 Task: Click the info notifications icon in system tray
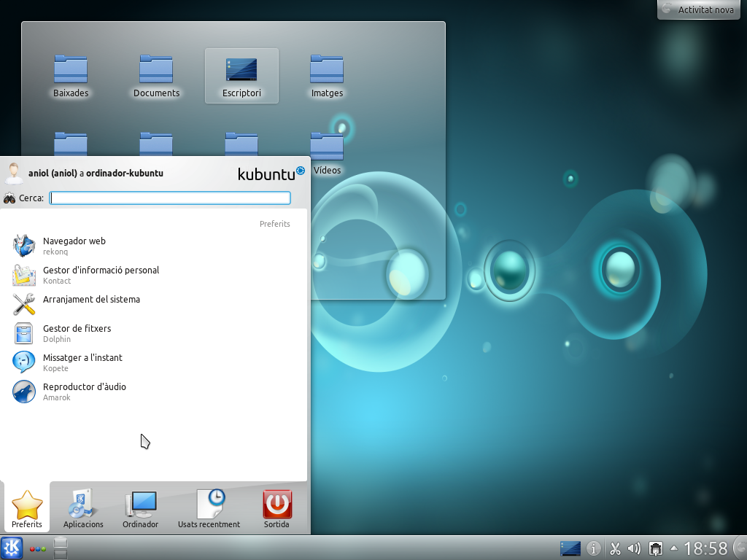click(x=593, y=548)
